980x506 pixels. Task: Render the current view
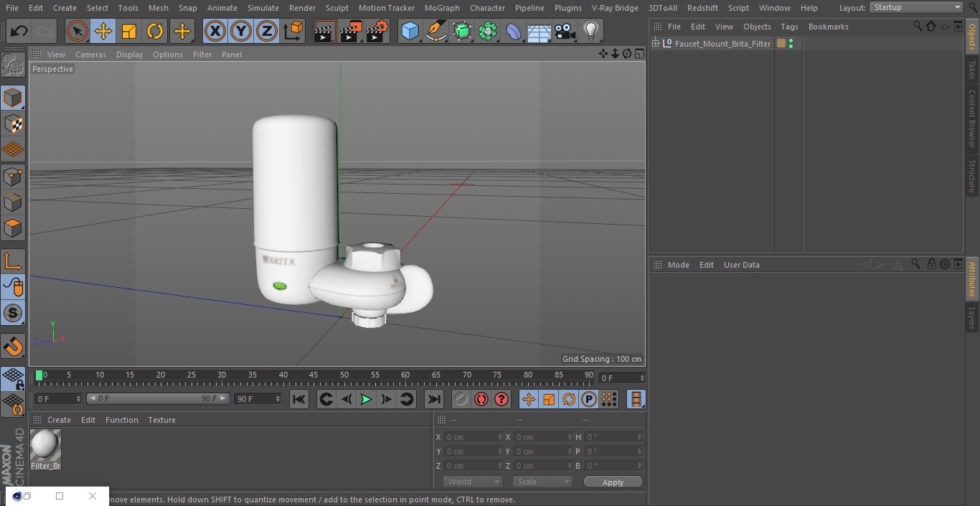[325, 31]
